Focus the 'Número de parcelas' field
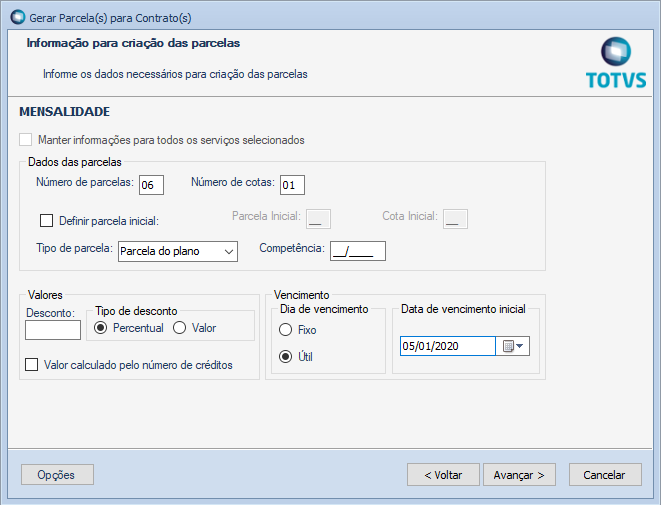The image size is (661, 505). coord(151,185)
